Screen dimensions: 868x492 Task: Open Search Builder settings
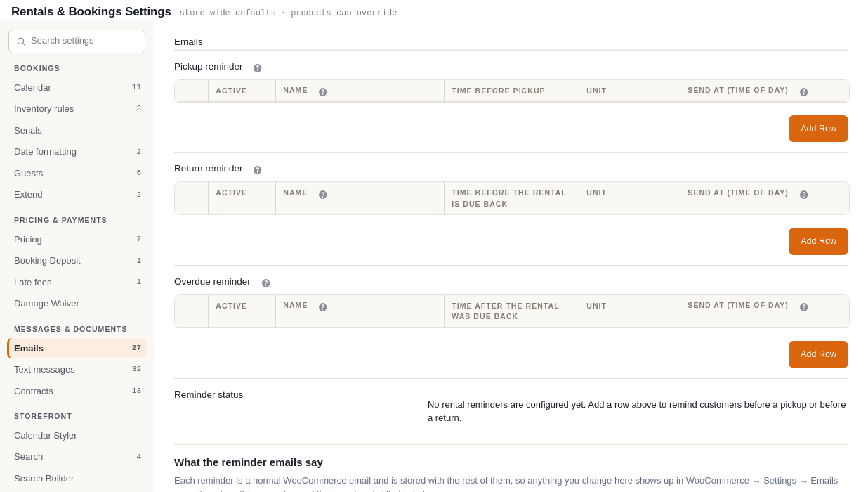(x=77, y=479)
